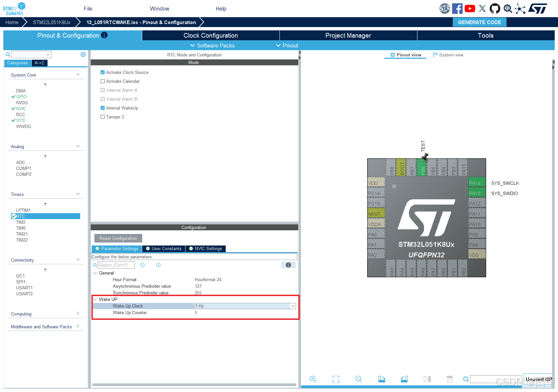
Task: Open the YouTube icon link
Action: [470, 9]
